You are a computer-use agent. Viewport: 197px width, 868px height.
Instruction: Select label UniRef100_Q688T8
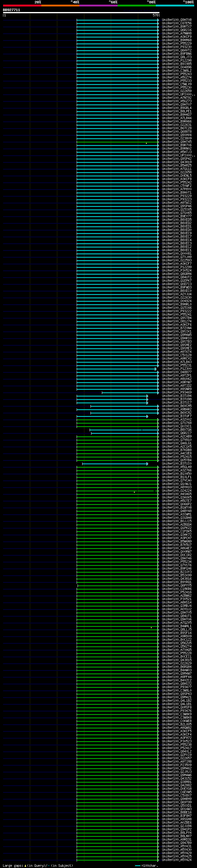click(x=176, y=132)
